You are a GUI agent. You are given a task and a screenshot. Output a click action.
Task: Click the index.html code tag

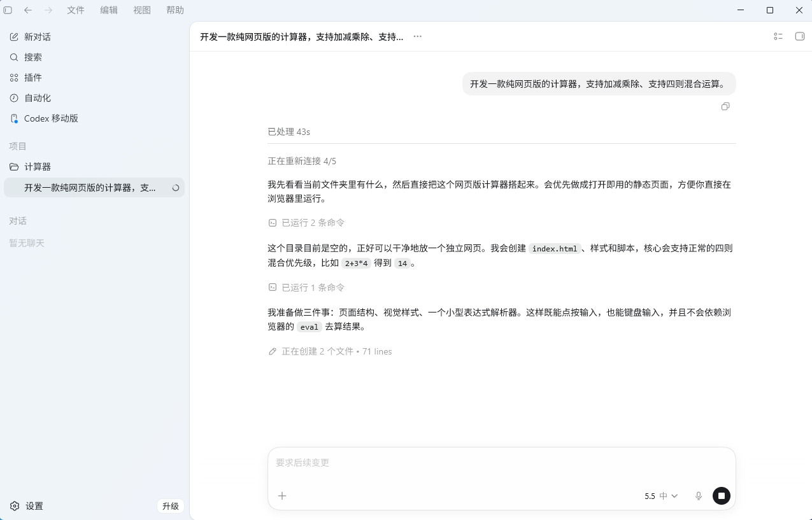[x=555, y=249]
